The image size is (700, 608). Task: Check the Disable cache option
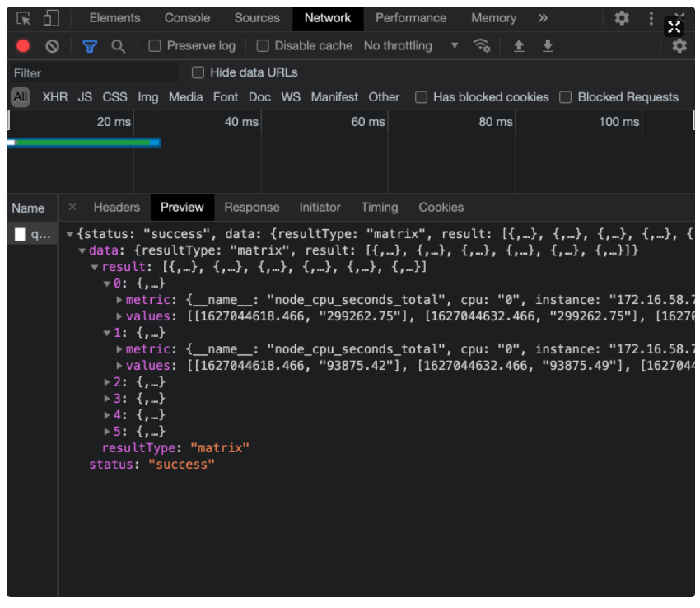[x=264, y=46]
